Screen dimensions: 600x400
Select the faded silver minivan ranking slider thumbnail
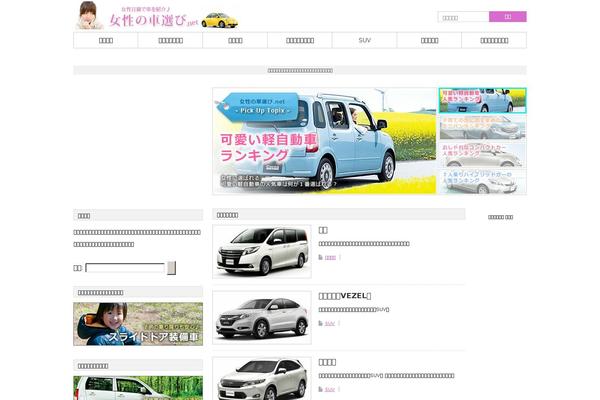pyautogui.click(x=483, y=127)
